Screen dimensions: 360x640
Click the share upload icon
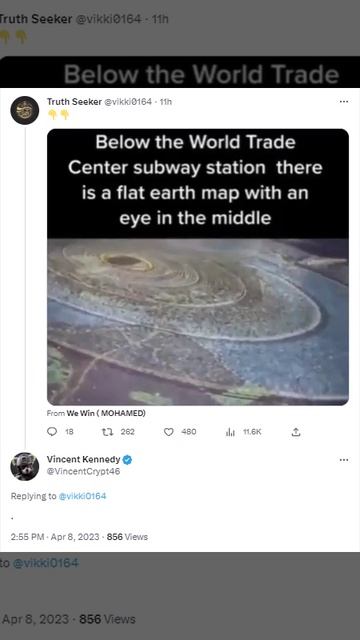point(296,432)
